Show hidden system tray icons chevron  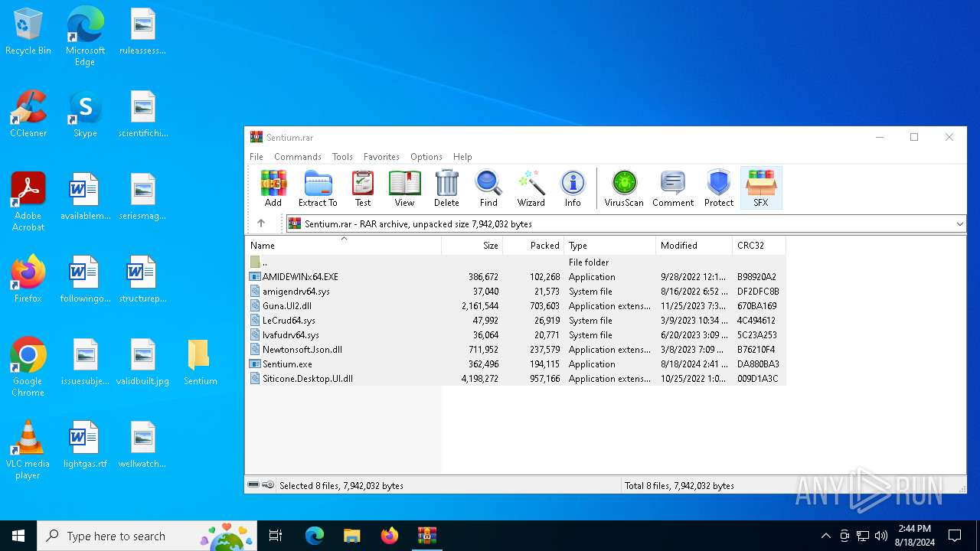coord(825,536)
